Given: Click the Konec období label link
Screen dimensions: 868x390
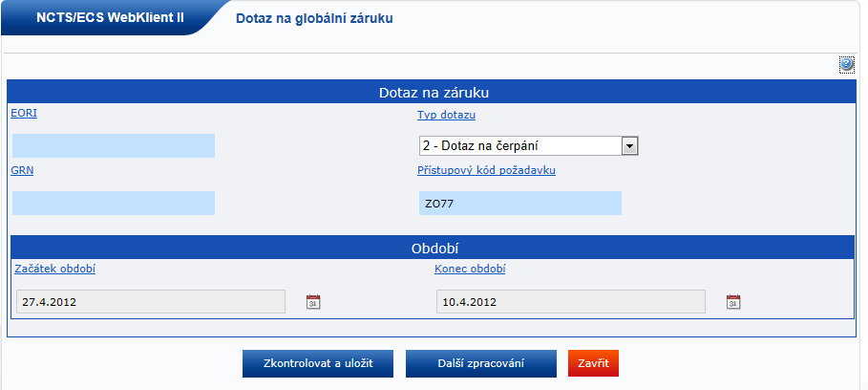Looking at the screenshot, I should coord(470,269).
